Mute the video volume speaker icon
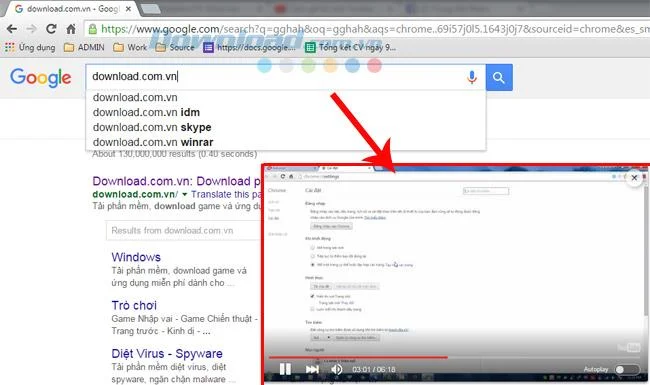Viewport: 650px width, 385px height. [x=337, y=369]
